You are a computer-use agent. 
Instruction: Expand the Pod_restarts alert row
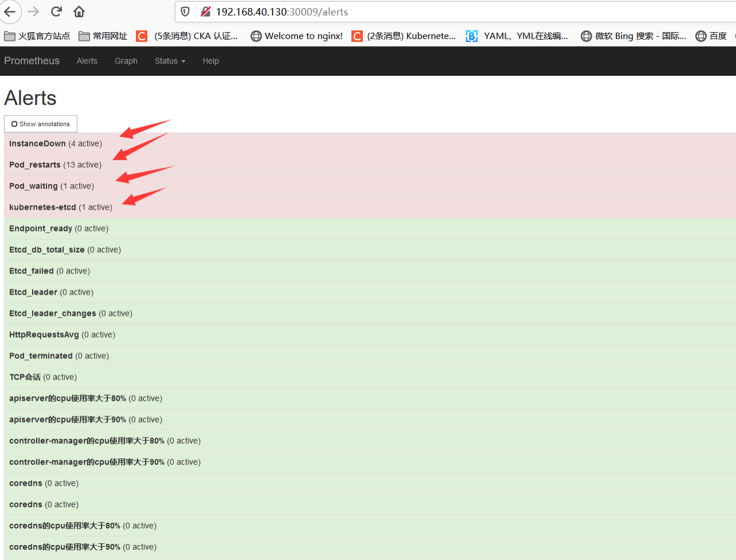pos(370,165)
